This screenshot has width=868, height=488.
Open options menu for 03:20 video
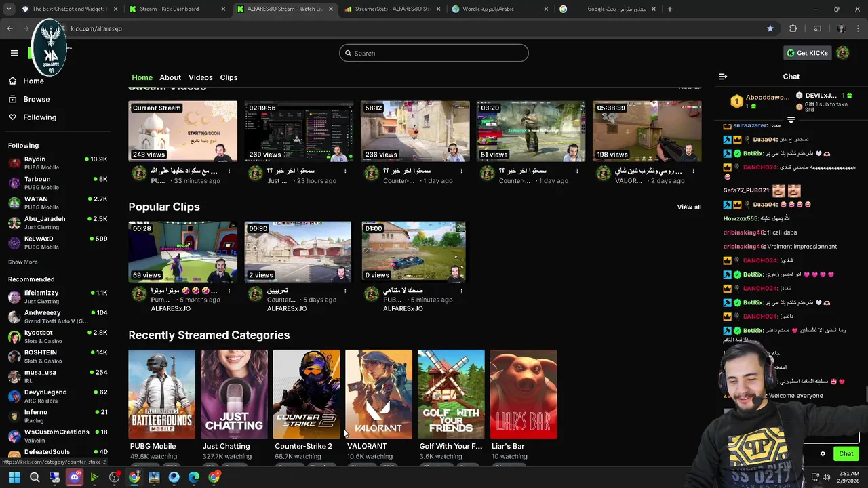click(577, 171)
